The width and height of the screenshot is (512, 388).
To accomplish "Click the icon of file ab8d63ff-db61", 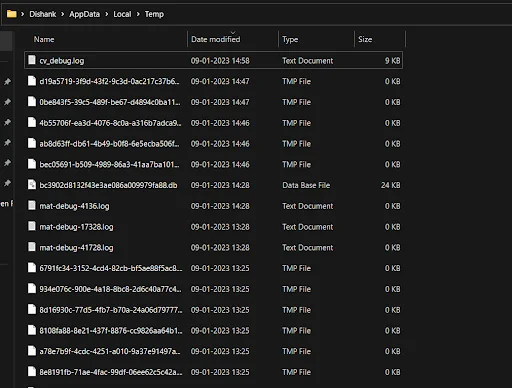I will click(32, 143).
